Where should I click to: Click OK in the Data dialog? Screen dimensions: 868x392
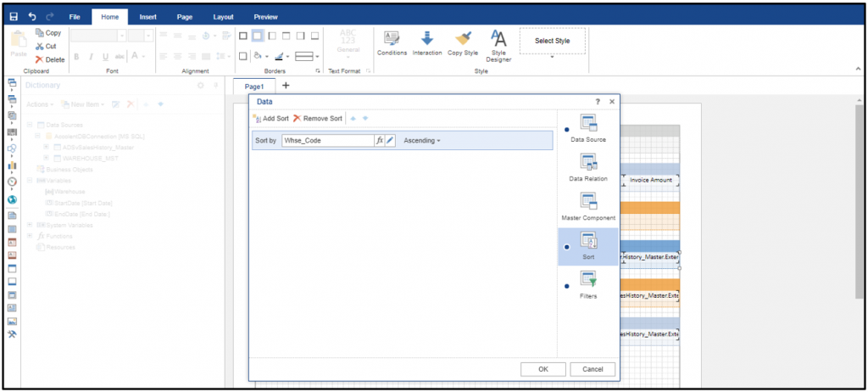coord(543,369)
